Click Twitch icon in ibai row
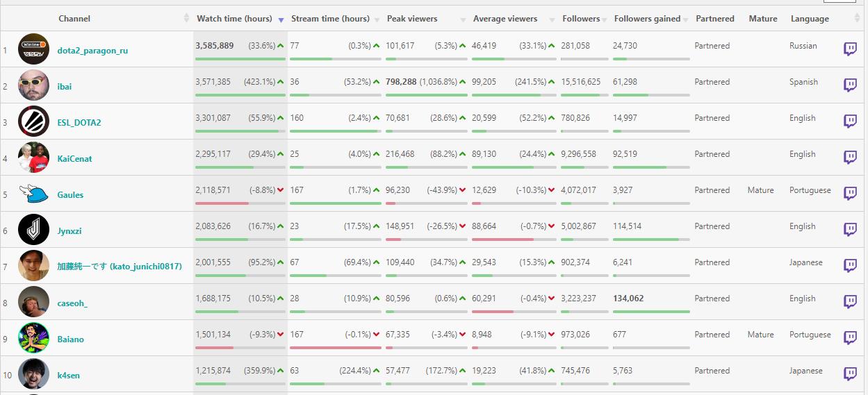Image resolution: width=868 pixels, height=395 pixels. pos(850,85)
